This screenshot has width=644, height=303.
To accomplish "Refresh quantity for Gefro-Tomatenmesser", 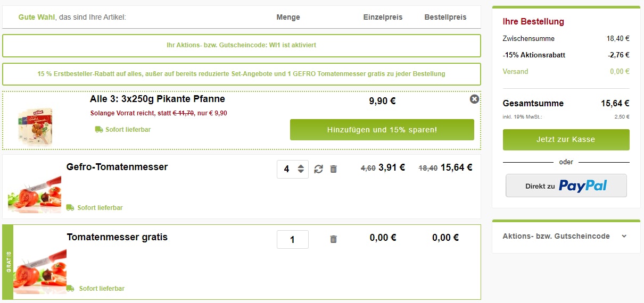I will [x=318, y=169].
